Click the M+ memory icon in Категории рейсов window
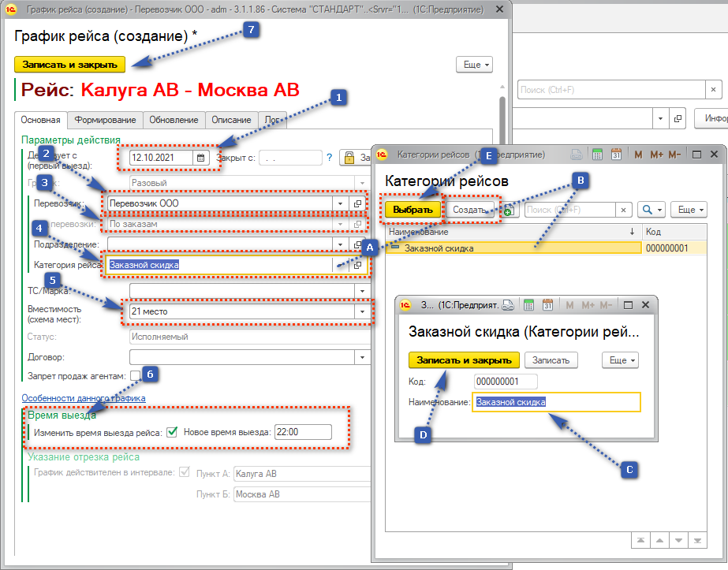Viewport: 728px width, 570px height. (656, 155)
